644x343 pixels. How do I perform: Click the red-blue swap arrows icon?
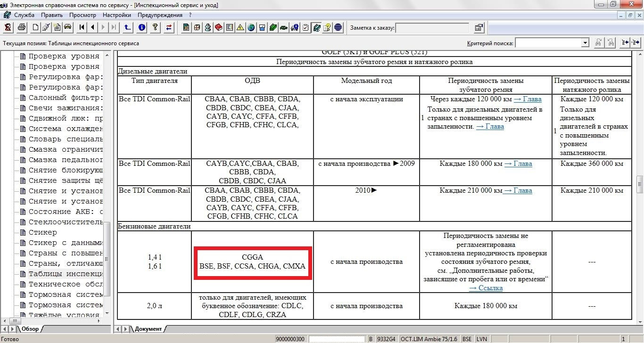coord(168,27)
